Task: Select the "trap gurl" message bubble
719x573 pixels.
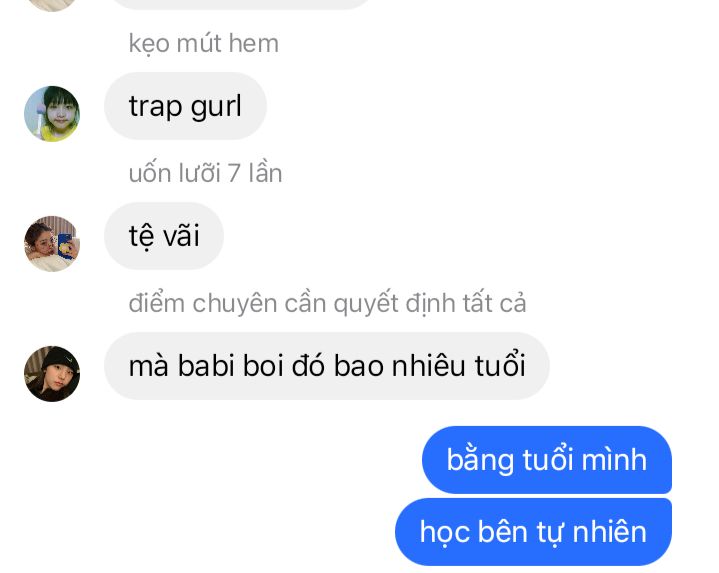Action: pyautogui.click(x=185, y=106)
